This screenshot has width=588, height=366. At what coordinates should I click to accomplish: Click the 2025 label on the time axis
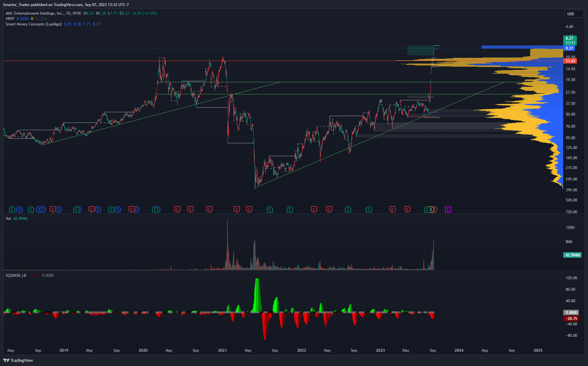[x=538, y=350]
